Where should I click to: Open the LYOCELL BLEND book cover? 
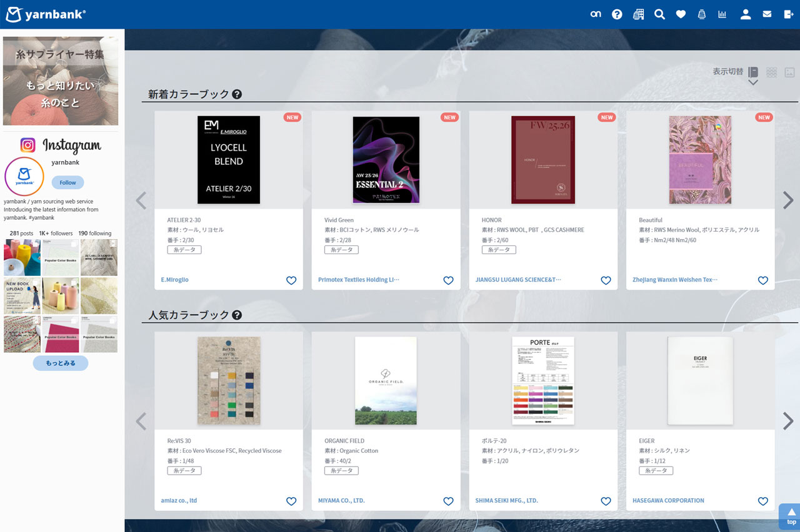pos(229,160)
